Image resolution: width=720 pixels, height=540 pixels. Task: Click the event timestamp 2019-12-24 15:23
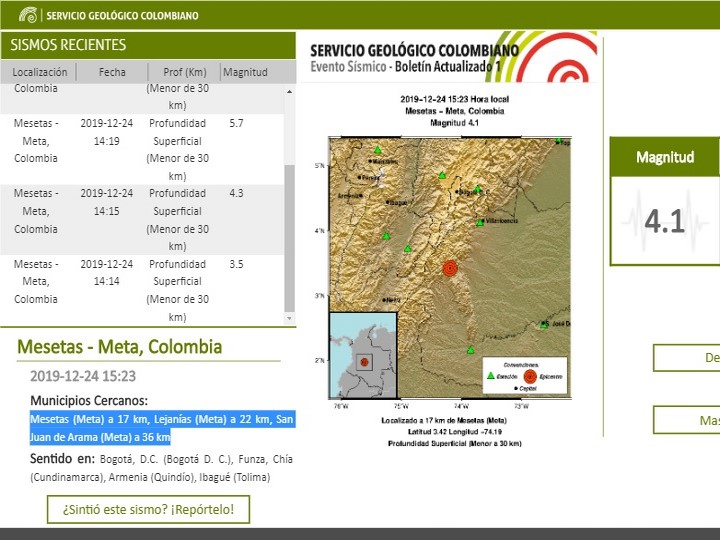83,376
